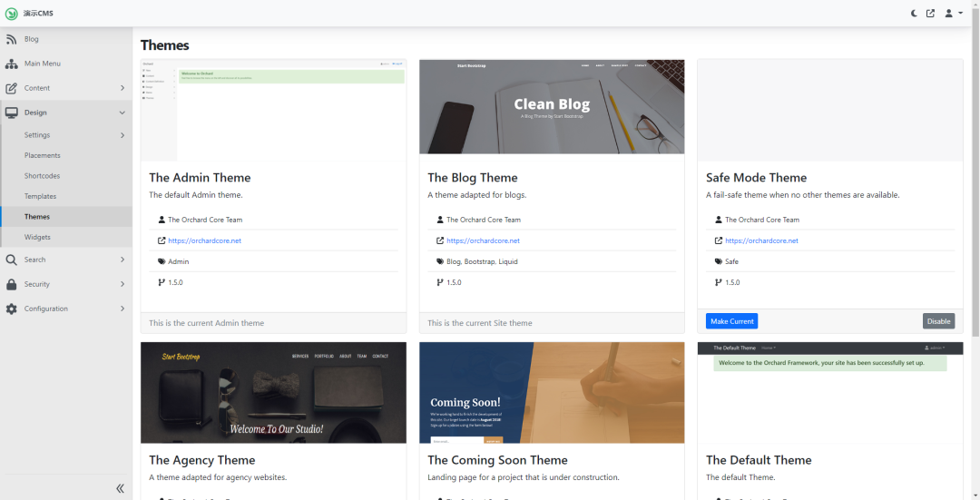Click the Blog Theme version branch icon

coord(440,282)
